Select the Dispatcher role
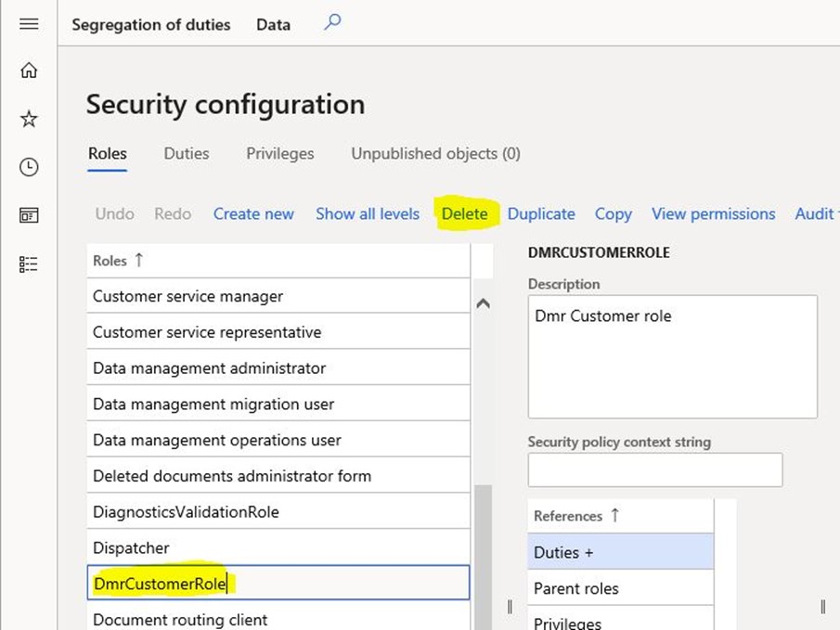This screenshot has height=630, width=840. click(x=278, y=547)
